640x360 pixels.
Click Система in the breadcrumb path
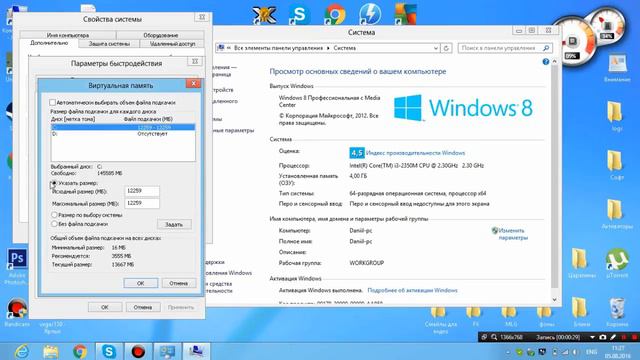point(344,48)
